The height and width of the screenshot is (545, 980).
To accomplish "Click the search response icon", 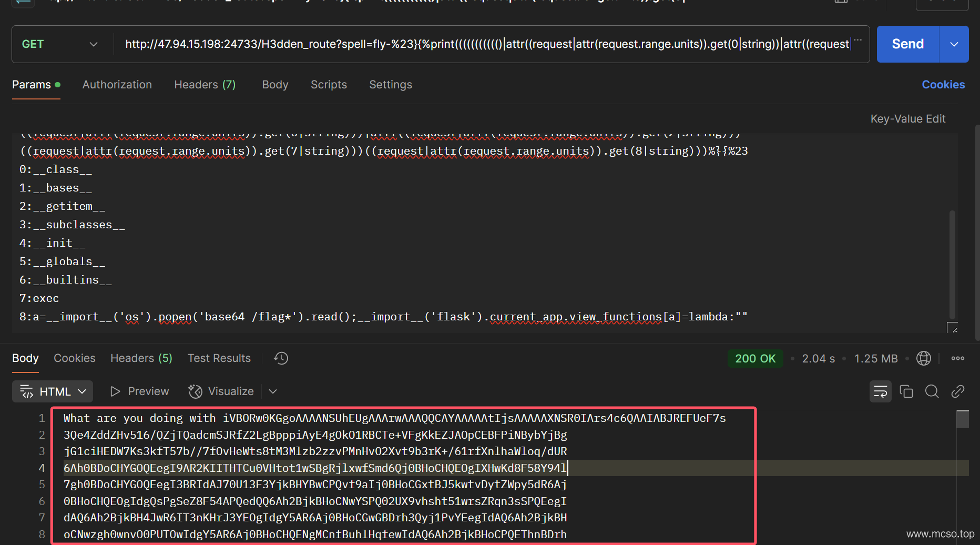I will [932, 391].
